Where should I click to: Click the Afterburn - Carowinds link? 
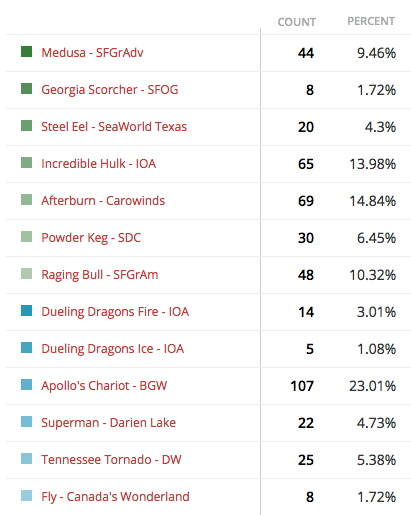click(103, 201)
